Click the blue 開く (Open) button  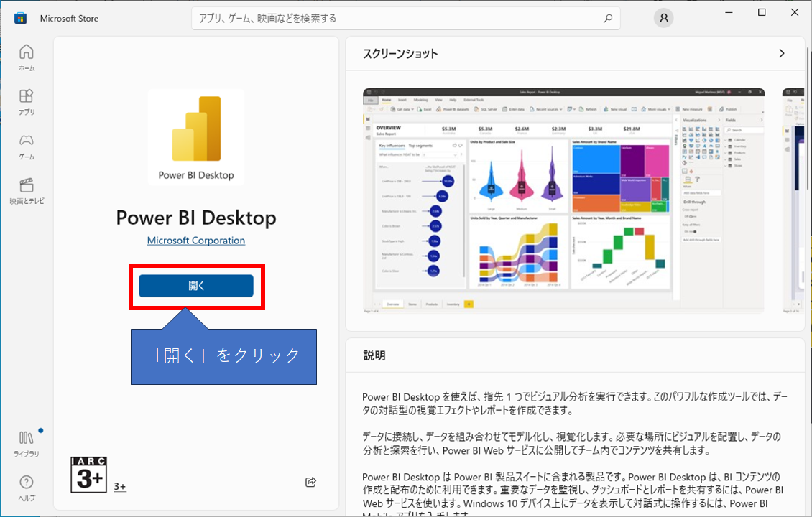coord(196,286)
